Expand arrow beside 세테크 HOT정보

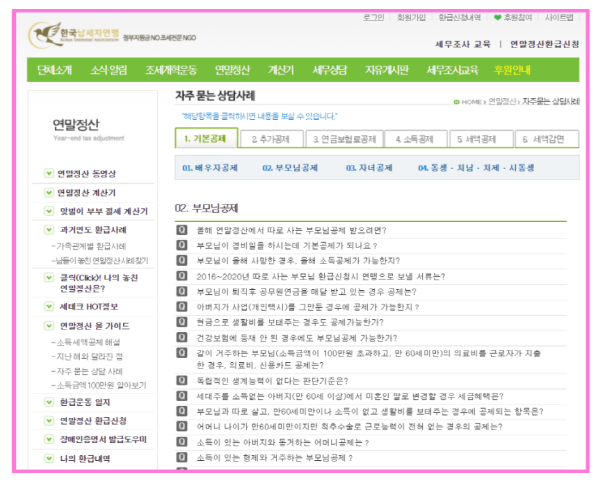49,306
